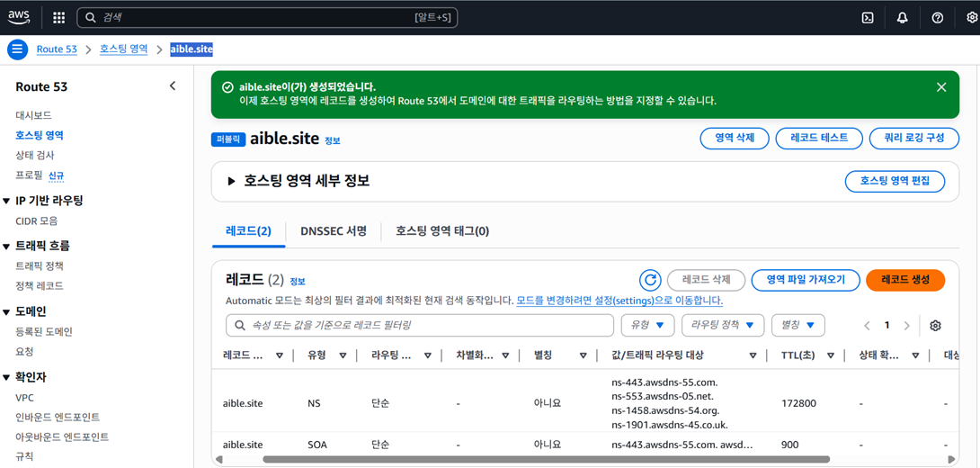Collapse the IP 기반 라우팅 nav group
Viewport: 980px width, 468px height.
pyautogui.click(x=6, y=201)
